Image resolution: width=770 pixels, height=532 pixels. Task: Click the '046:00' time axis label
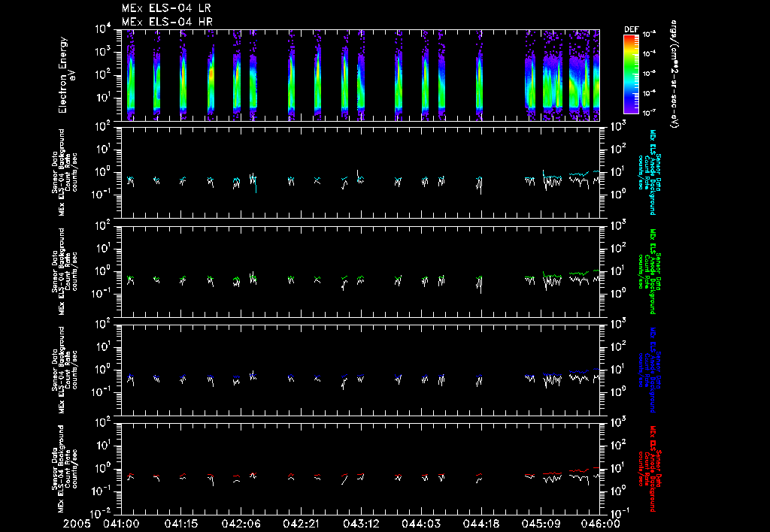click(x=601, y=524)
